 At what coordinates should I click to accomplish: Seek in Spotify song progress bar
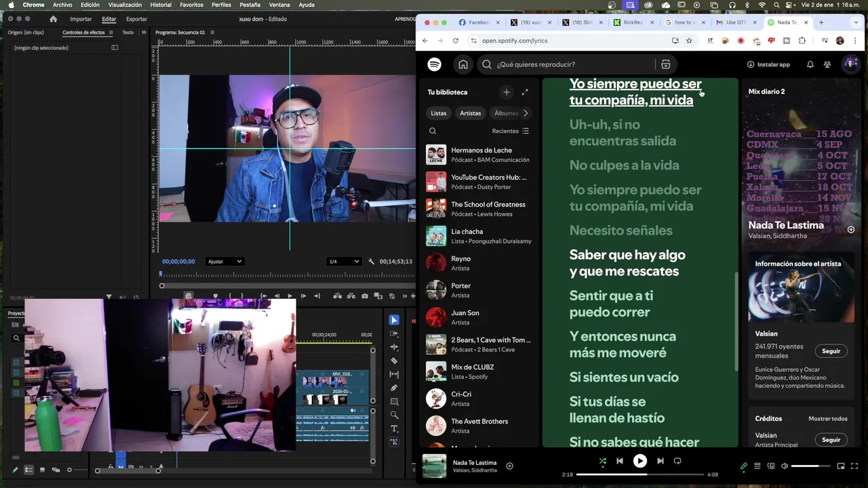tap(640, 474)
